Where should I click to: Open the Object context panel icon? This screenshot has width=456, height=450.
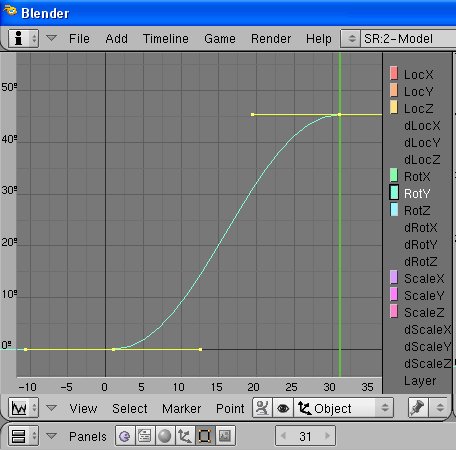[185, 436]
